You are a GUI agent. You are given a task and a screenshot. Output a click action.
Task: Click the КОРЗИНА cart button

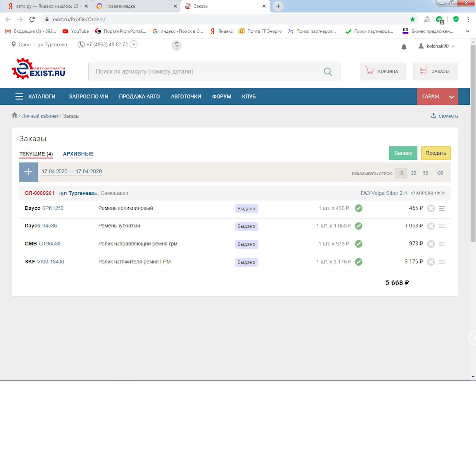382,71
